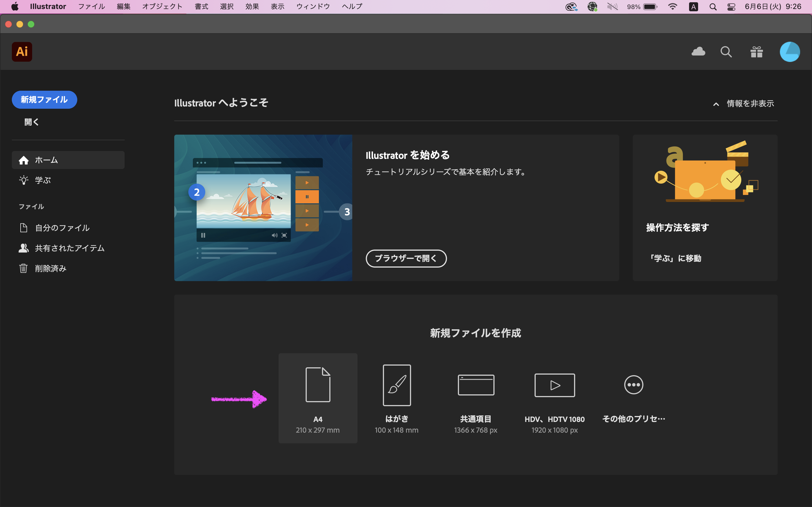Open the What's New gift icon
This screenshot has width=812, height=507.
coord(757,52)
